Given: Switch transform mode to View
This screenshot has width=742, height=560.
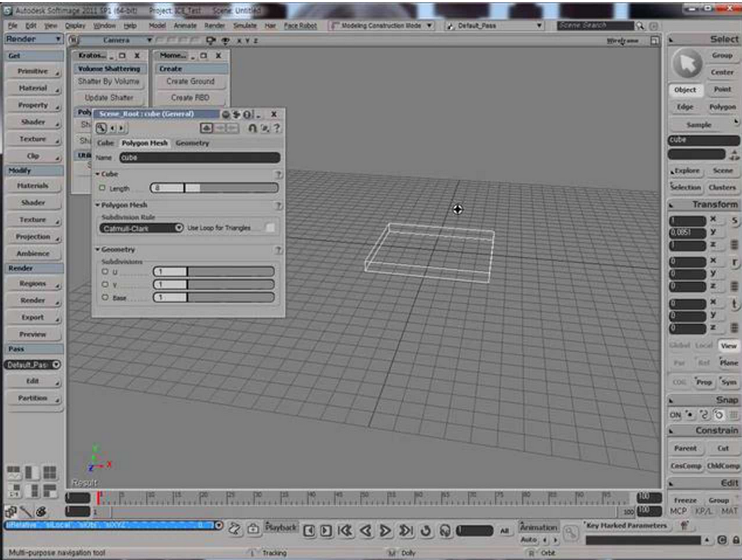Looking at the screenshot, I should coord(729,346).
